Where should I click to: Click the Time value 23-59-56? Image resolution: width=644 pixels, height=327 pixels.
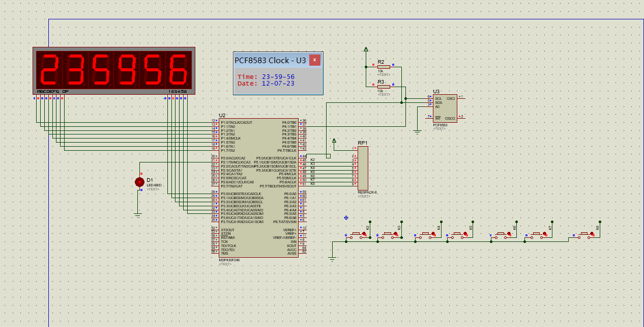[278, 77]
